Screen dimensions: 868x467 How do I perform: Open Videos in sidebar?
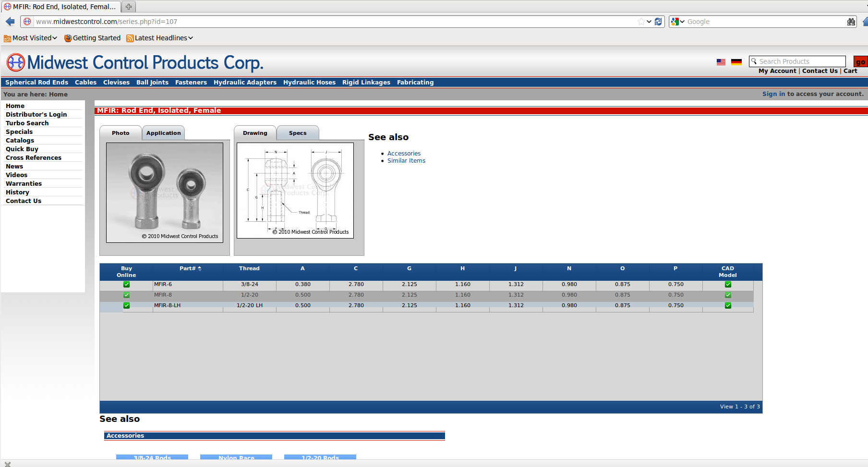[x=17, y=175]
